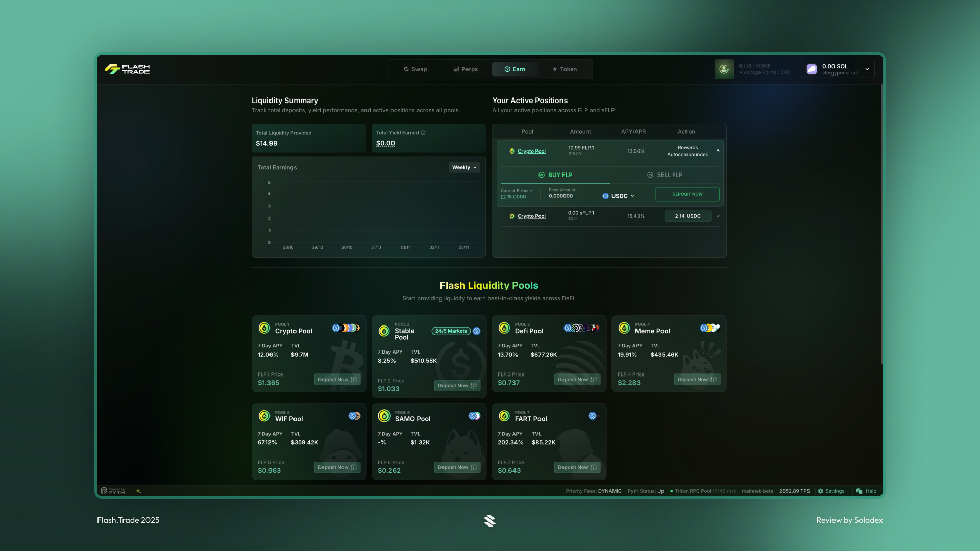Open the Crypto Pool link in Active Positions
980x551 pixels.
pos(531,151)
